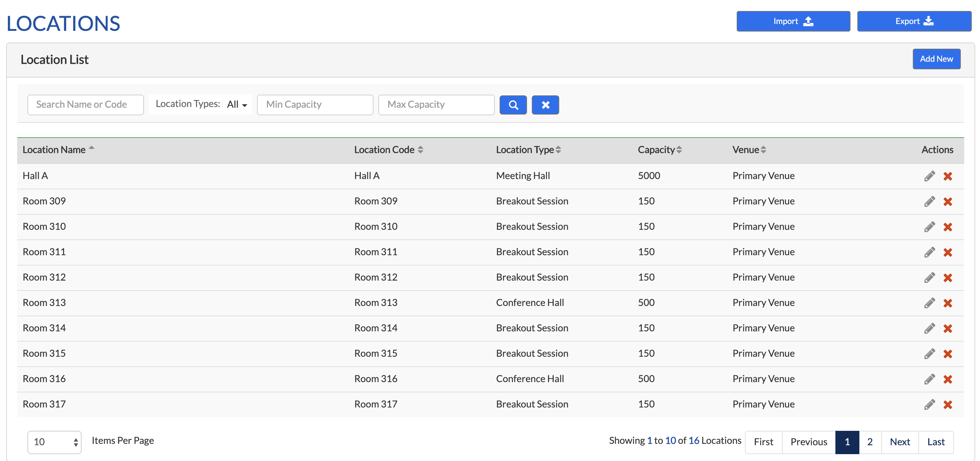Open Location Types All dropdown

click(237, 104)
